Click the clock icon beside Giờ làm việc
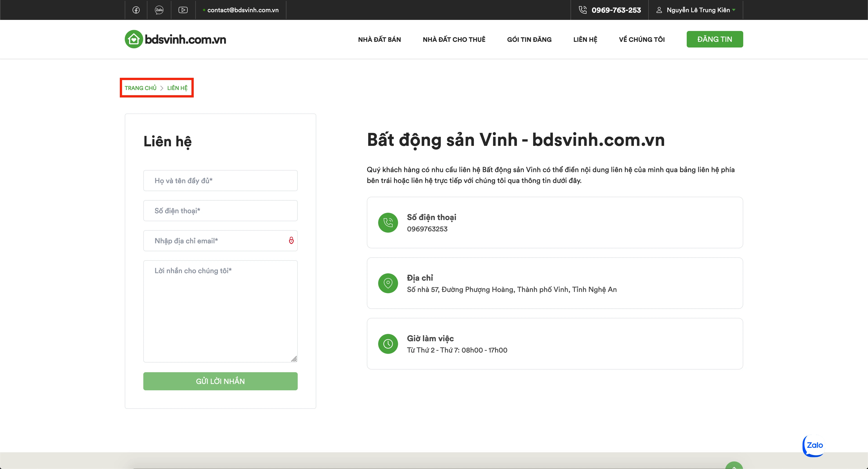The image size is (868, 469). [x=388, y=343]
